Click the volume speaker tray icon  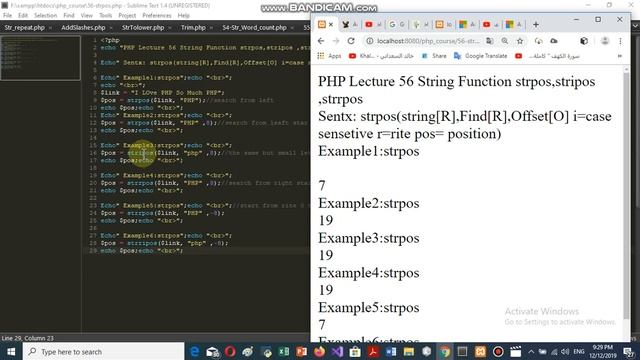[565, 351]
